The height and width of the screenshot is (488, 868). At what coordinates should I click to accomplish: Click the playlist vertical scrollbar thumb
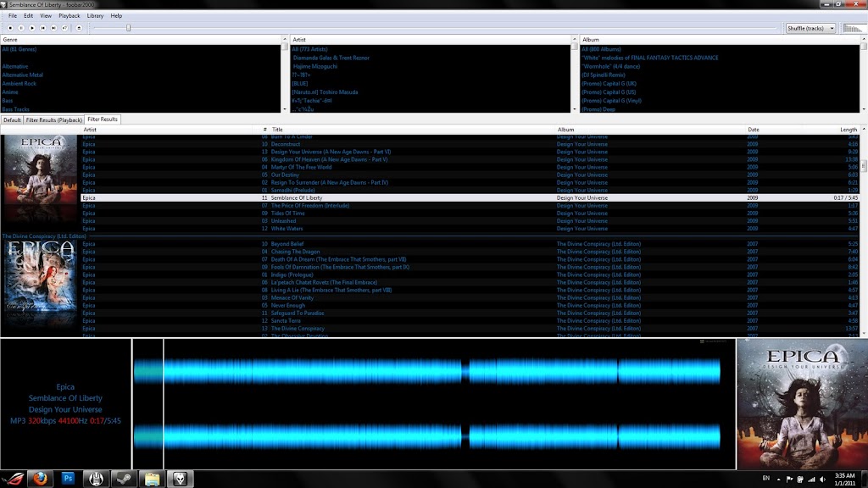tap(864, 165)
